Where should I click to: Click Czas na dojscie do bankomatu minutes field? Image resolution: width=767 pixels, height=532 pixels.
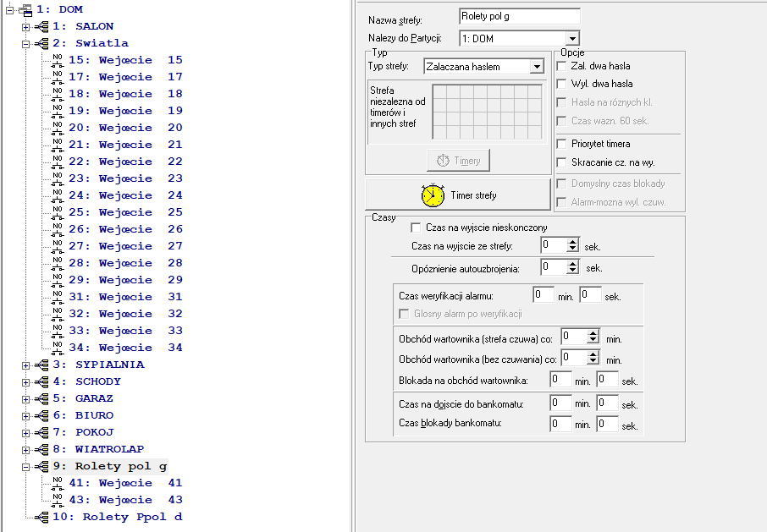click(x=560, y=403)
